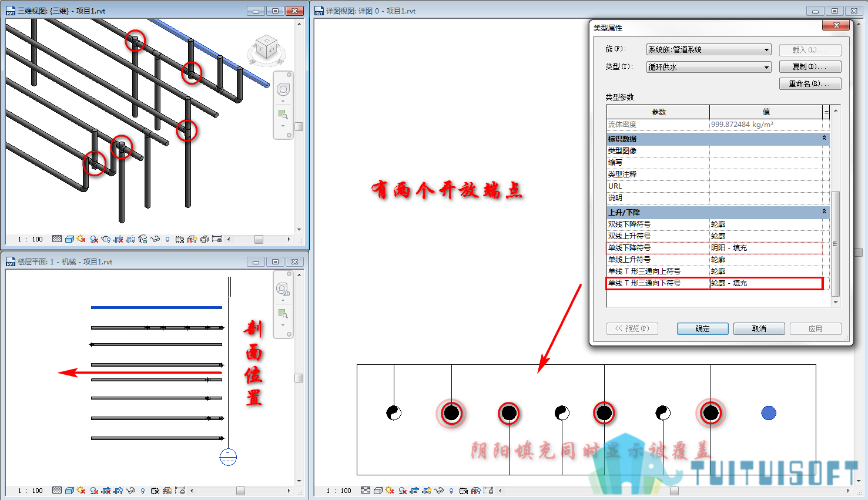
Task: Click temporary hide/isolate glasses in detail view
Action: 439,490
